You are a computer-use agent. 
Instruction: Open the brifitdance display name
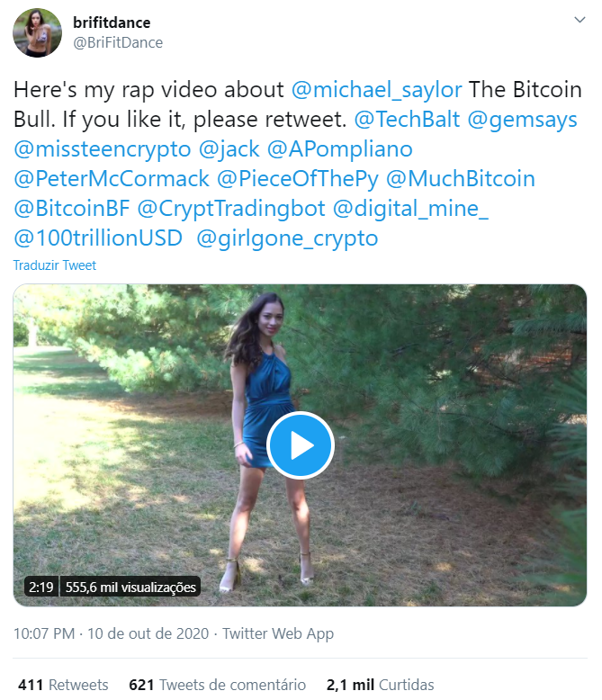[x=112, y=22]
